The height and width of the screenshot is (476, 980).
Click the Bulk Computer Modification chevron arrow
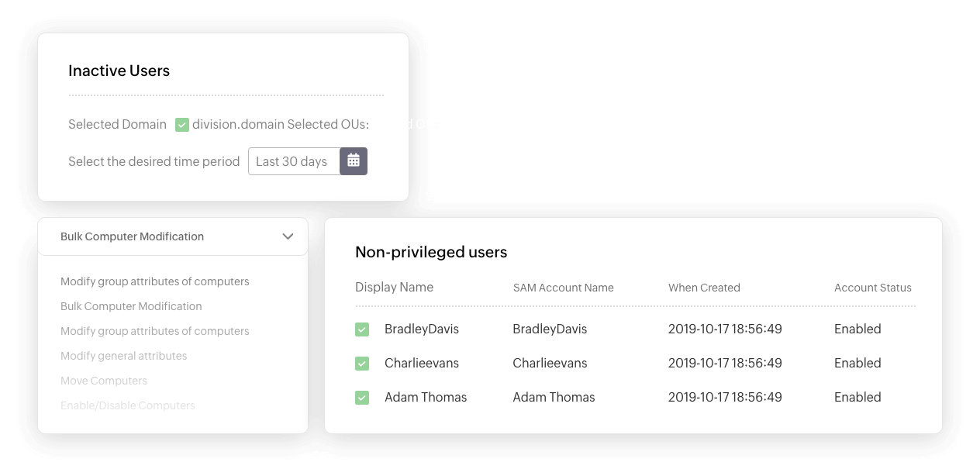[288, 236]
